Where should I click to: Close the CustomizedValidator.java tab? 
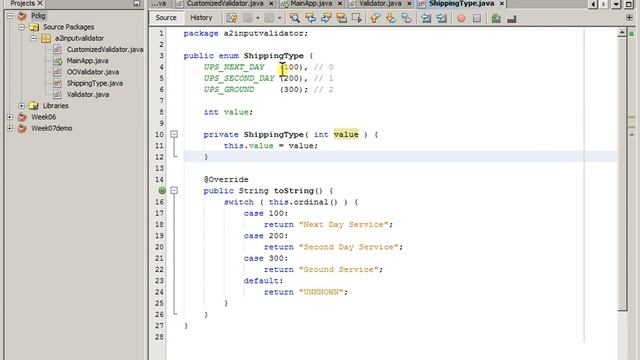click(271, 3)
